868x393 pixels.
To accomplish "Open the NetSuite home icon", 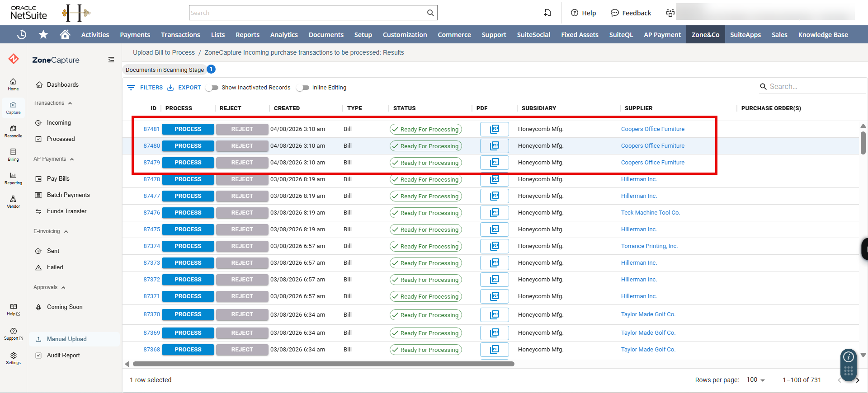I will coord(65,34).
